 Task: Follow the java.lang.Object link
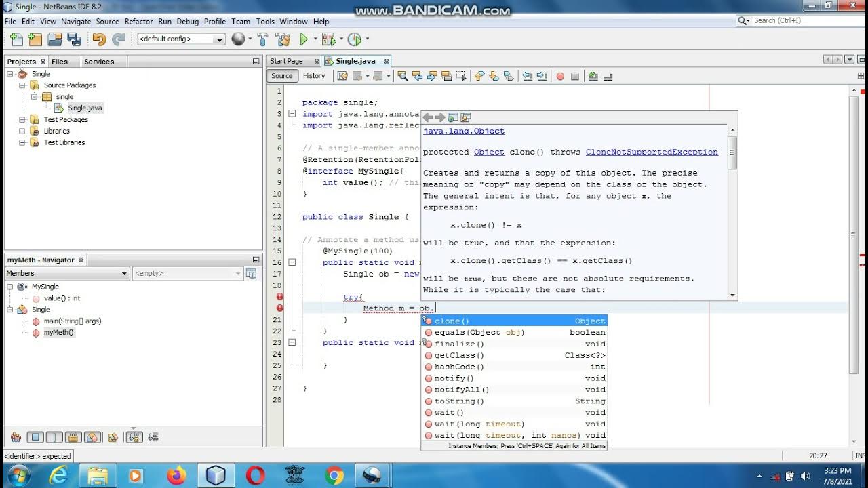pyautogui.click(x=464, y=131)
